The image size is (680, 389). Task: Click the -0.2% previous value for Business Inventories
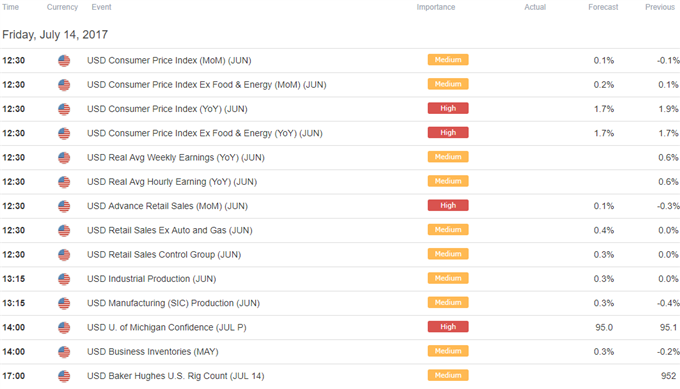click(x=668, y=352)
